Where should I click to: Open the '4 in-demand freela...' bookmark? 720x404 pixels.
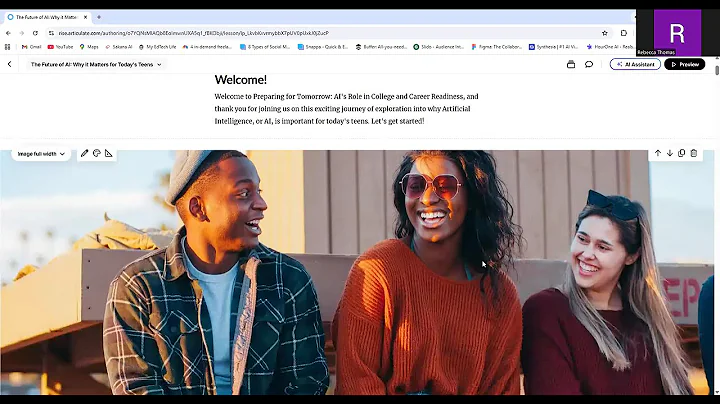[x=207, y=47]
